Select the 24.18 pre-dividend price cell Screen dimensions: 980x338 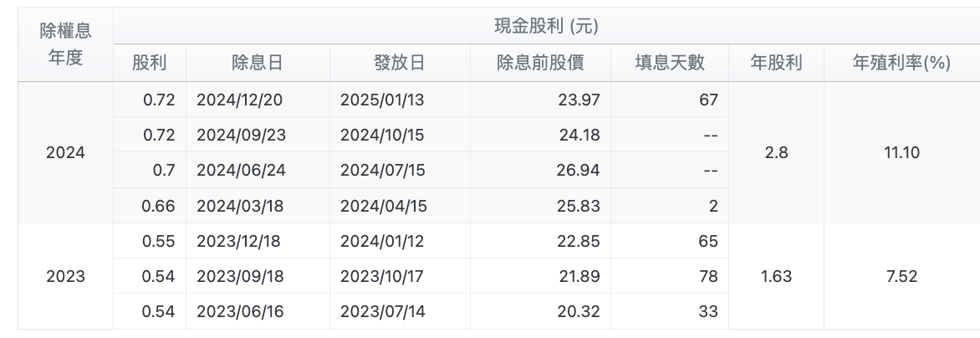pyautogui.click(x=540, y=135)
